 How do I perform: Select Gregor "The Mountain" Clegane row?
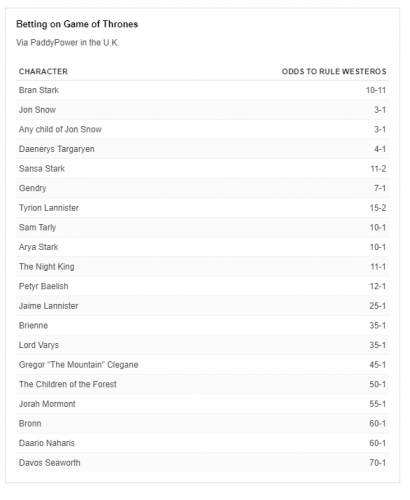tap(202, 365)
